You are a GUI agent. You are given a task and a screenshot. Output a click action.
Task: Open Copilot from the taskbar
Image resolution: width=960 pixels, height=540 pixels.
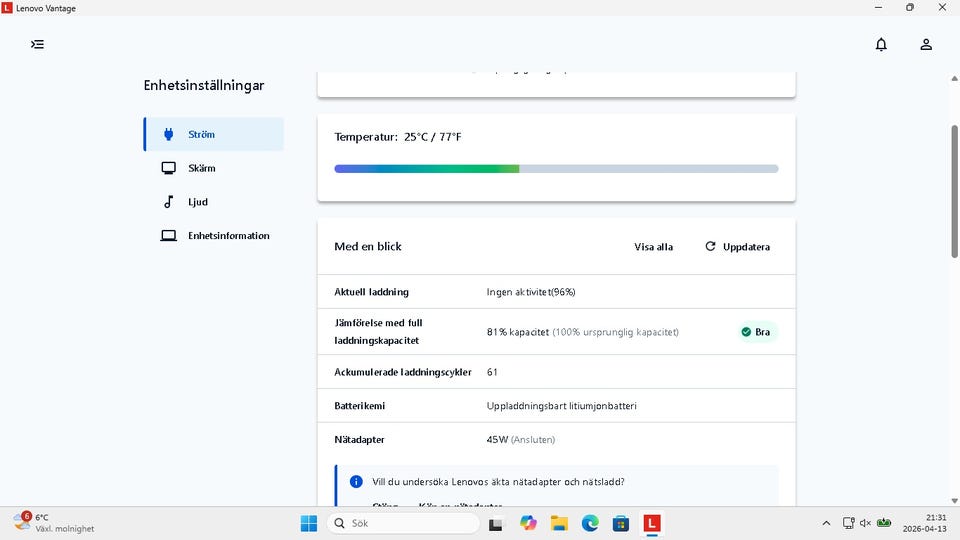[528, 523]
